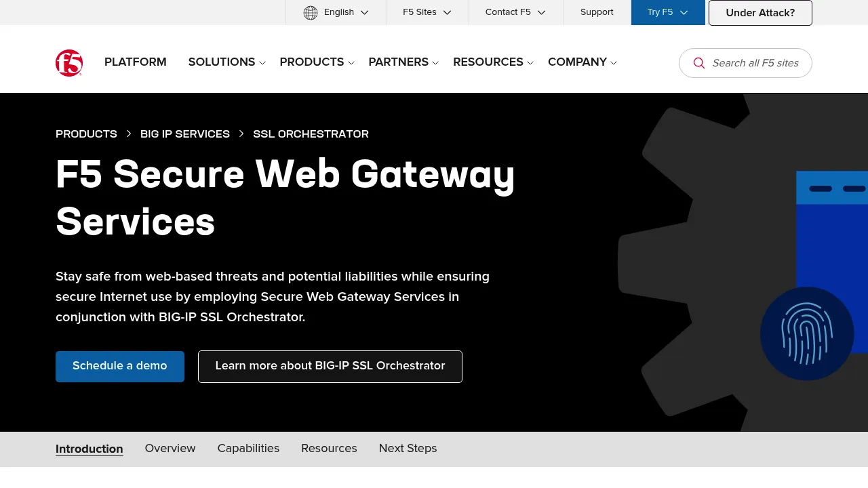Expand the Products navigation menu
The width and height of the screenshot is (868, 488).
click(x=317, y=62)
